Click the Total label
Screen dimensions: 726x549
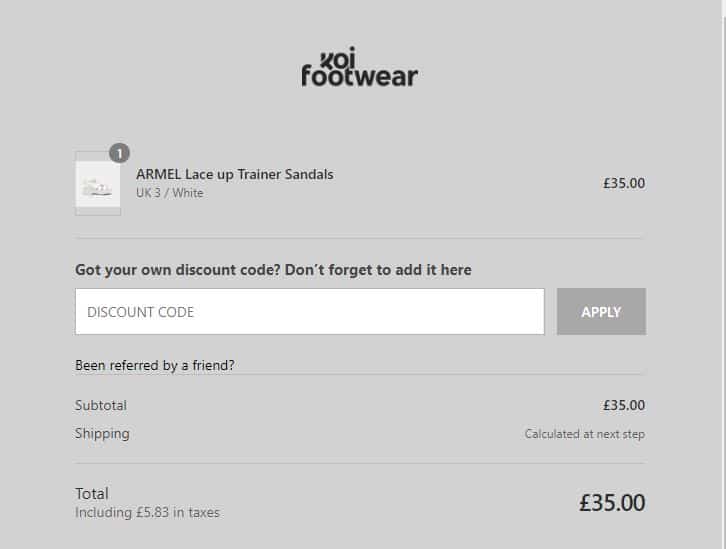[x=92, y=493]
